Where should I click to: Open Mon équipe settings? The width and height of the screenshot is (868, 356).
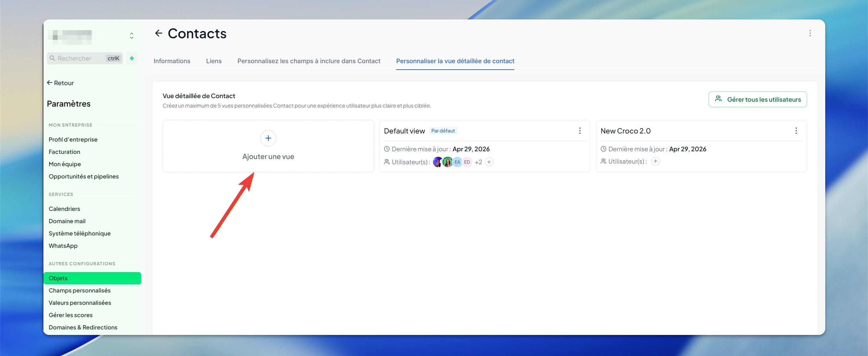pos(65,164)
